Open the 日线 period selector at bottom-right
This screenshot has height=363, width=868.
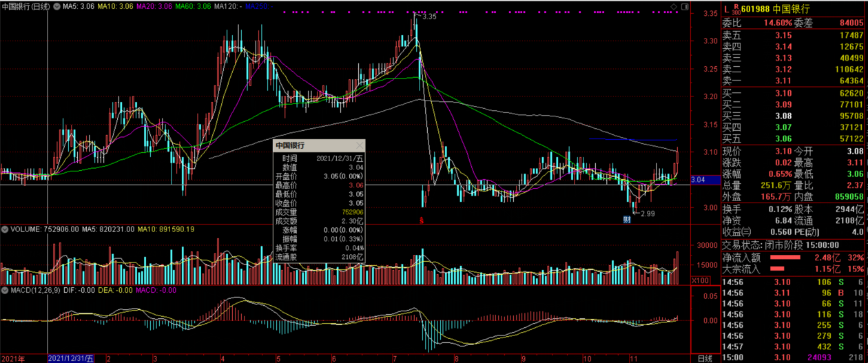[x=703, y=358]
